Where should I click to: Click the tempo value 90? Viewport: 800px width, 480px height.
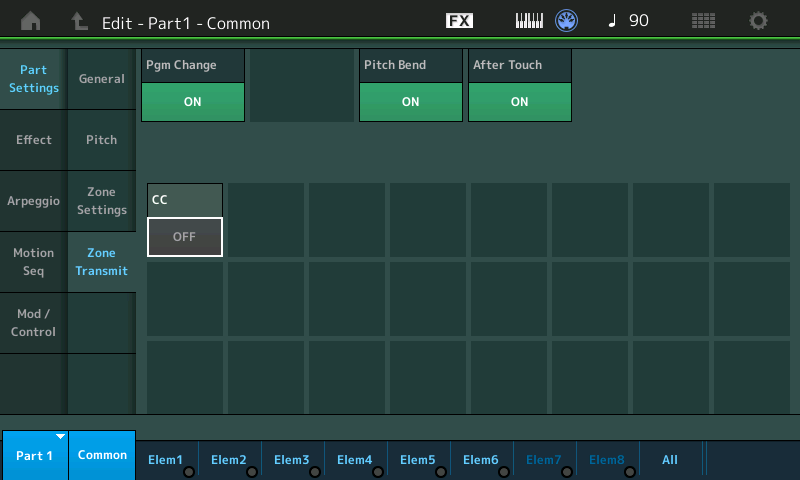[x=639, y=21]
